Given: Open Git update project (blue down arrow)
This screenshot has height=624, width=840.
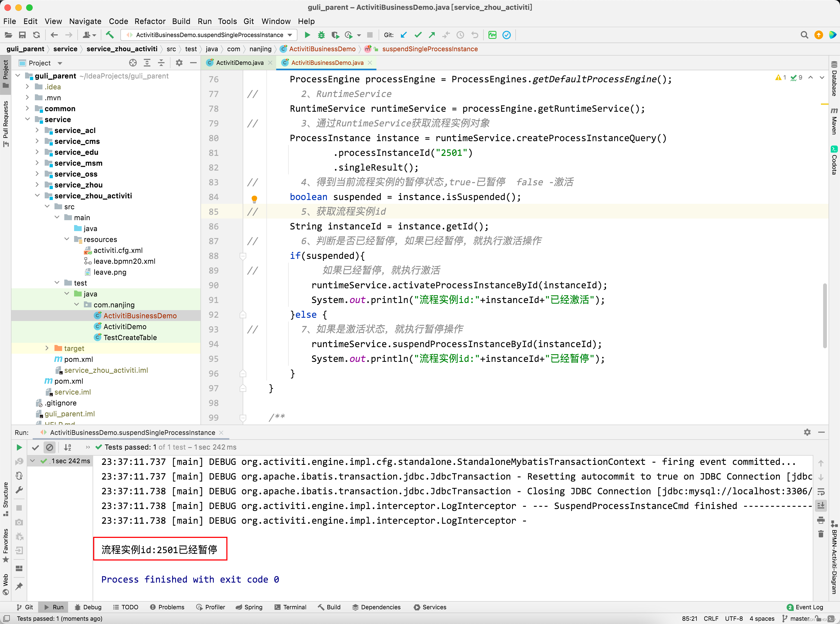Looking at the screenshot, I should 404,35.
